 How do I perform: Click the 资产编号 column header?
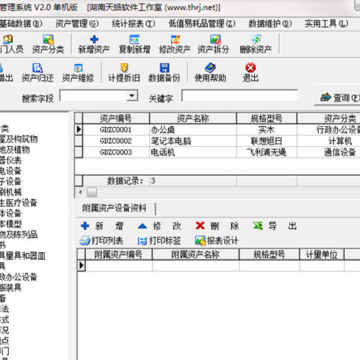pos(116,118)
